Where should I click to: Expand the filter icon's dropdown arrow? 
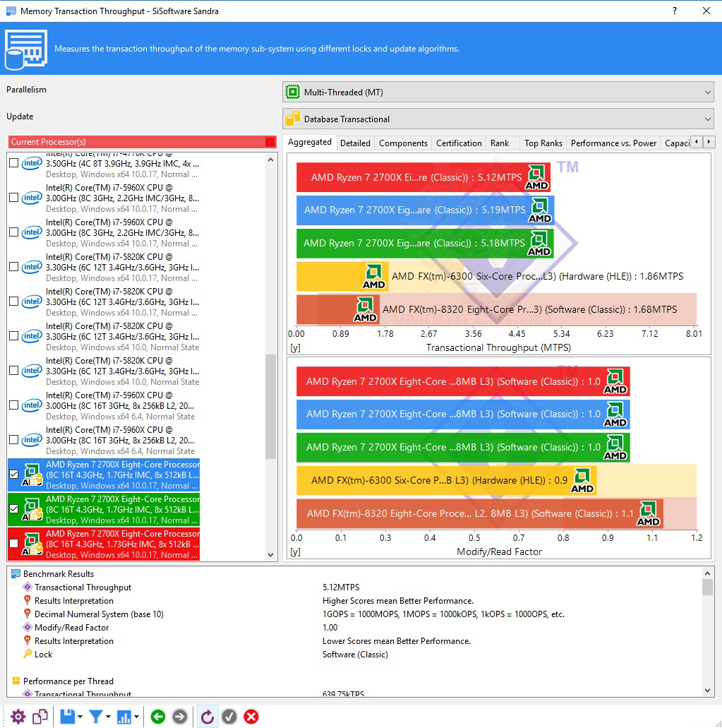pyautogui.click(x=108, y=717)
